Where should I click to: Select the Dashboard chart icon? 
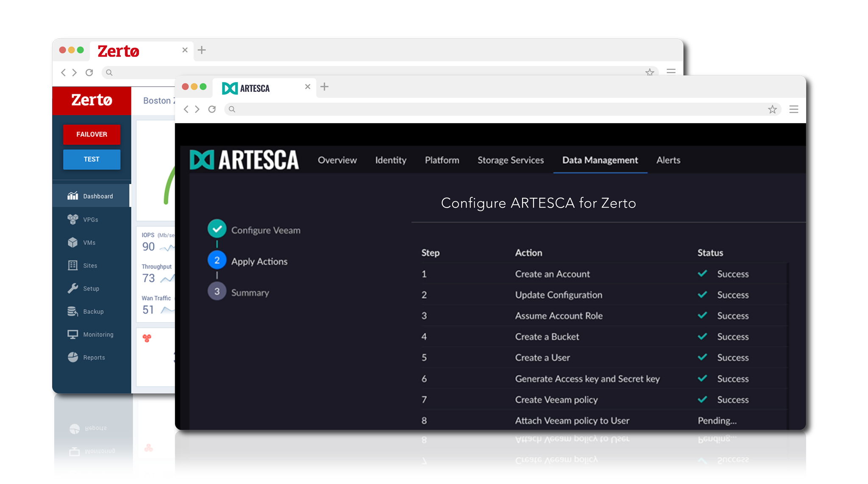73,196
